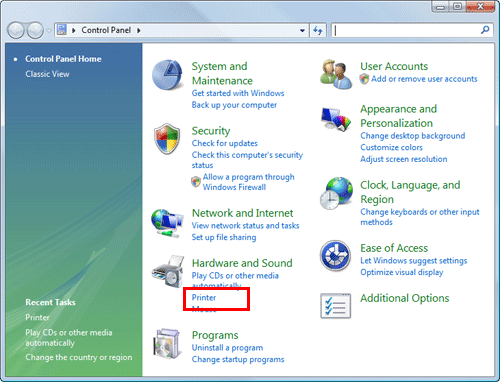Open Ease of Access category heading
This screenshot has height=382, width=500.
(x=394, y=248)
